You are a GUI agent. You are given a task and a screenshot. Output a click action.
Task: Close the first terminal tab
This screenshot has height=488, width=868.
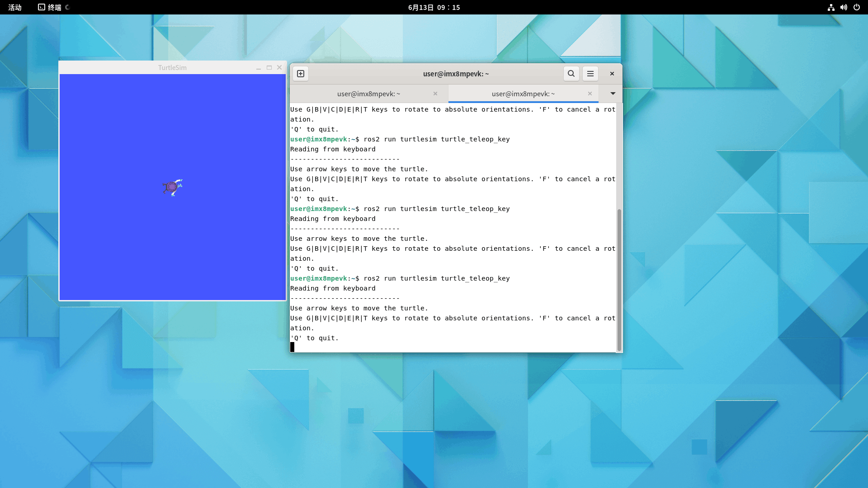435,94
